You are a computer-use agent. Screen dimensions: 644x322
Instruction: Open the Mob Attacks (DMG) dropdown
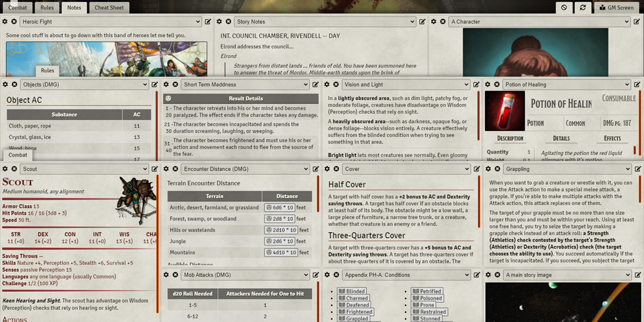pyautogui.click(x=245, y=275)
